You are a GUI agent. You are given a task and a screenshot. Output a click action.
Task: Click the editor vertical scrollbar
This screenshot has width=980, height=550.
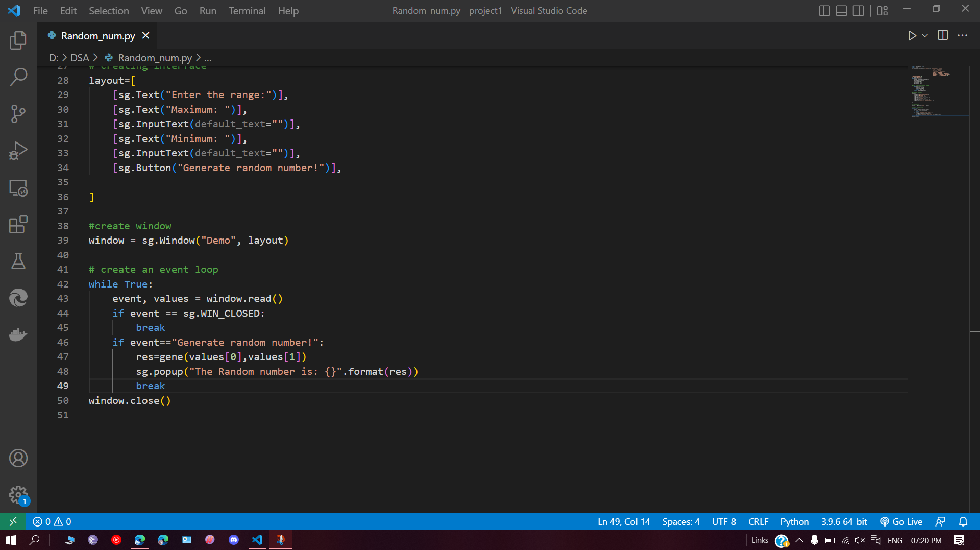tap(974, 289)
